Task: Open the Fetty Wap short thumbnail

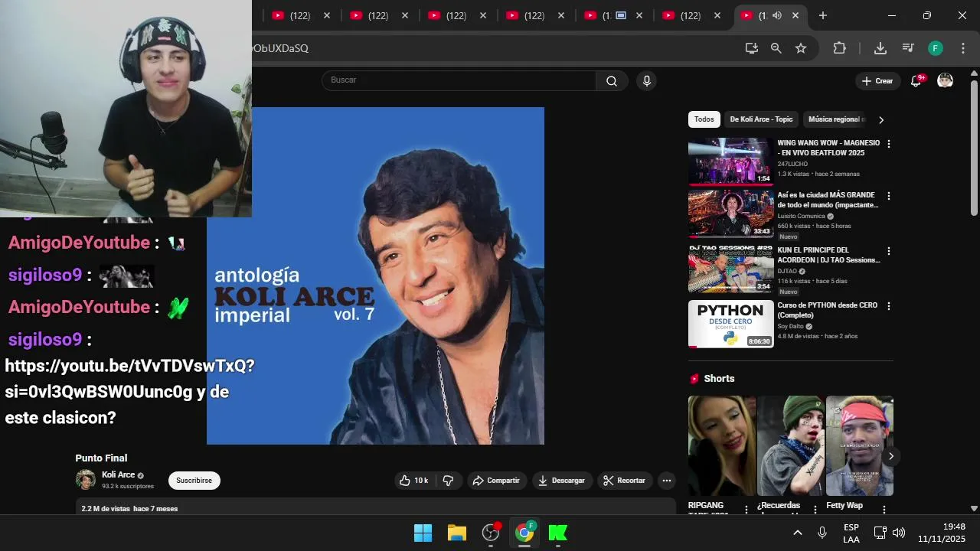Action: [x=859, y=445]
